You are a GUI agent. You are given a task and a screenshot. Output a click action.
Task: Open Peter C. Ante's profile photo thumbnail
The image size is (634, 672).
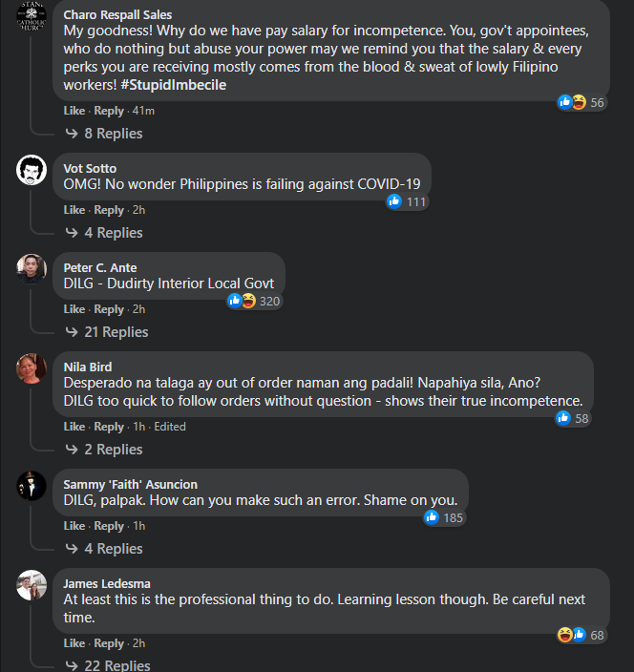coord(32,268)
